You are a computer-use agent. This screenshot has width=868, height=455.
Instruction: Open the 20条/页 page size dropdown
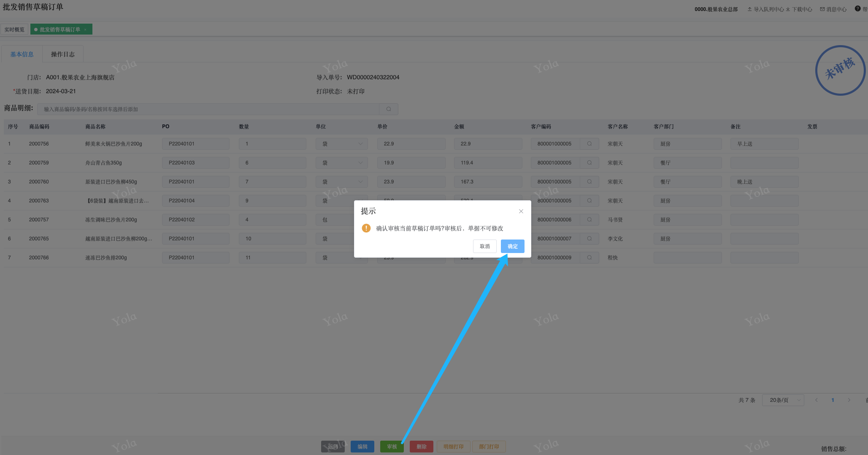coord(783,400)
